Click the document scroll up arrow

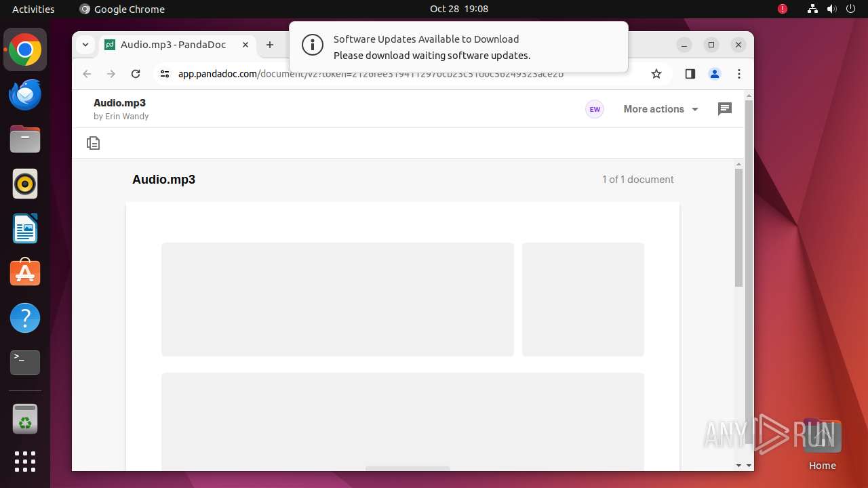739,165
